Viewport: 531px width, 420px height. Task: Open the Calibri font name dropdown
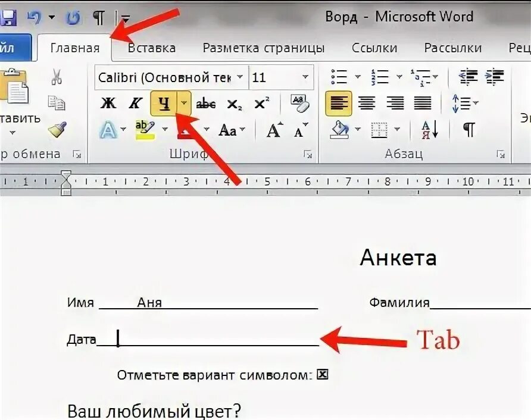click(240, 77)
